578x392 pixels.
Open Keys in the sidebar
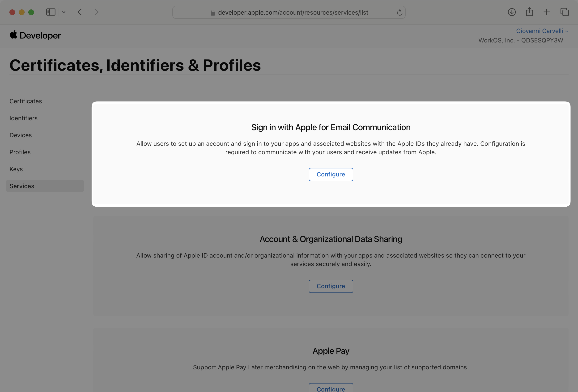(x=16, y=169)
